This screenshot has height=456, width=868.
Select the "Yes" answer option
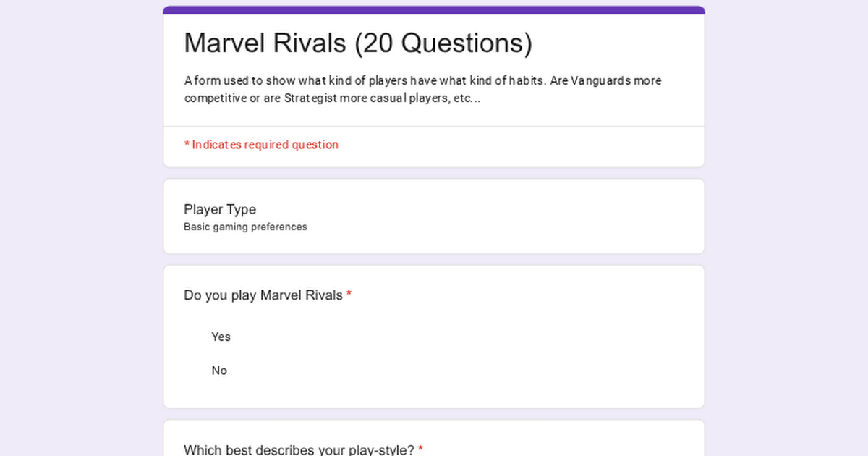coord(221,337)
